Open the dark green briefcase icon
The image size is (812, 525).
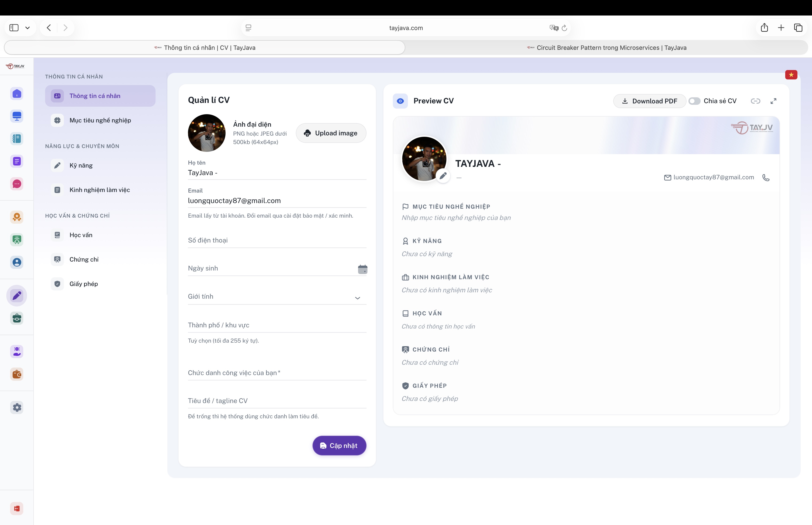coord(17,318)
